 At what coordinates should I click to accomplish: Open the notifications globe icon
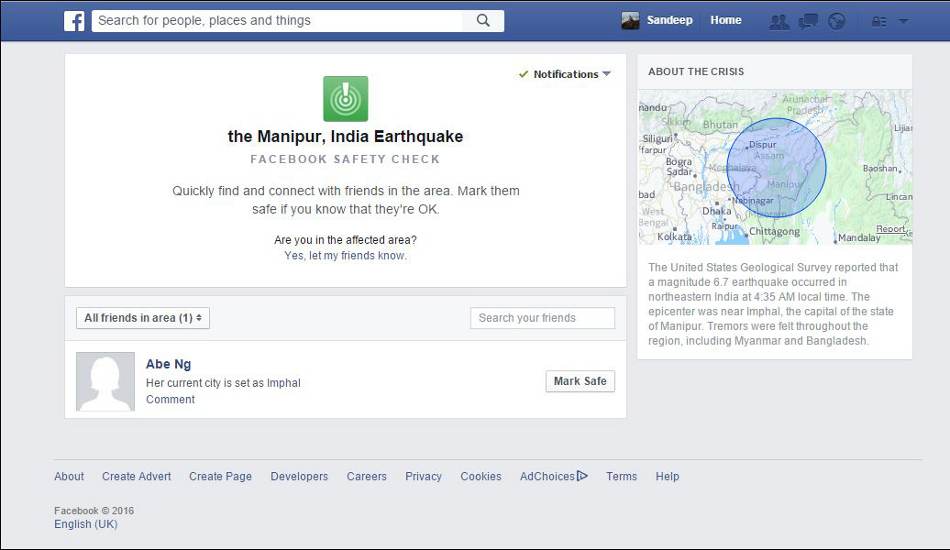point(837,22)
